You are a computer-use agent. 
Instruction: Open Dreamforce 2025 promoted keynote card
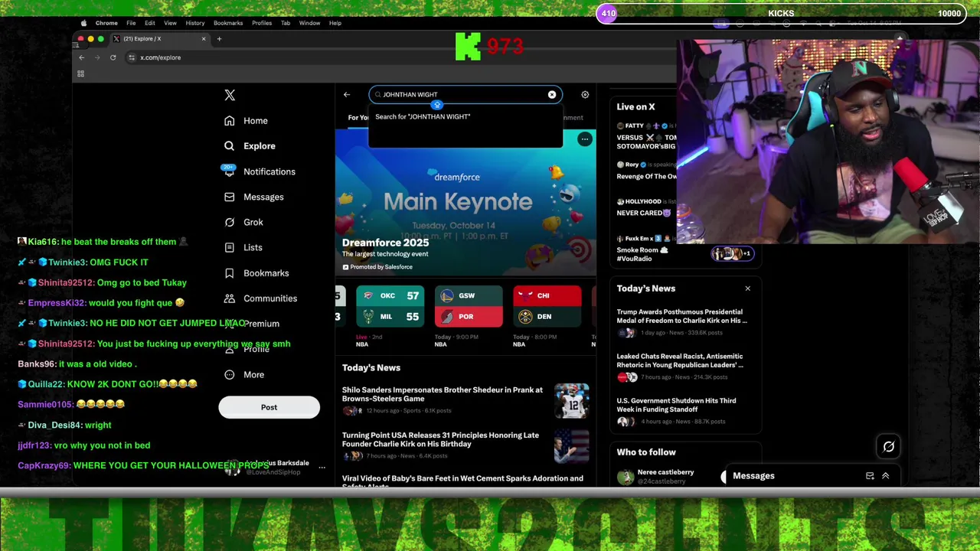click(465, 203)
